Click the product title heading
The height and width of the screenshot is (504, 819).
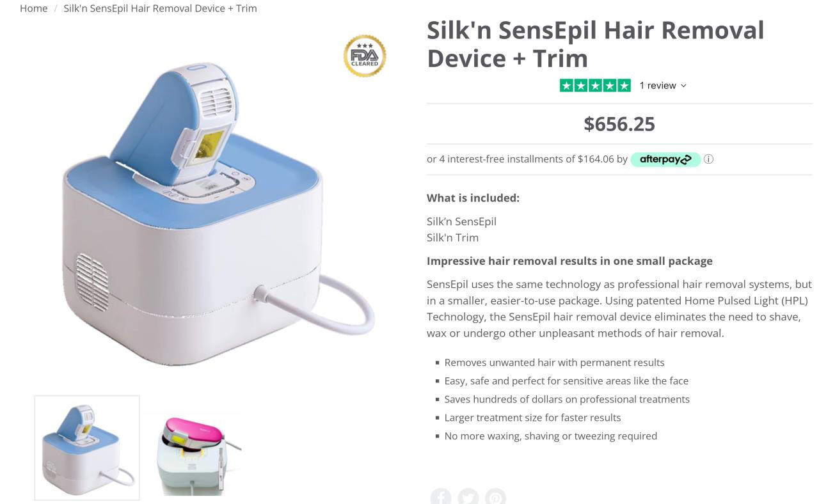click(595, 44)
